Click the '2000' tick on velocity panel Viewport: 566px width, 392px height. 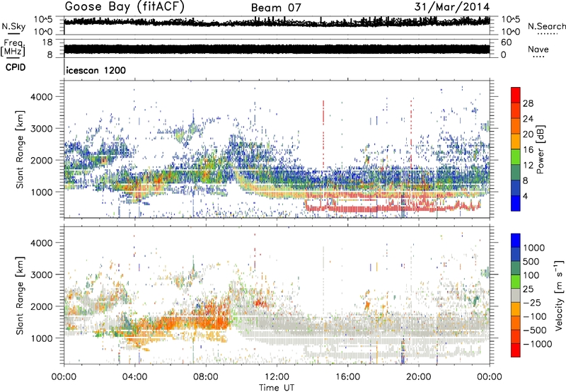coord(41,306)
